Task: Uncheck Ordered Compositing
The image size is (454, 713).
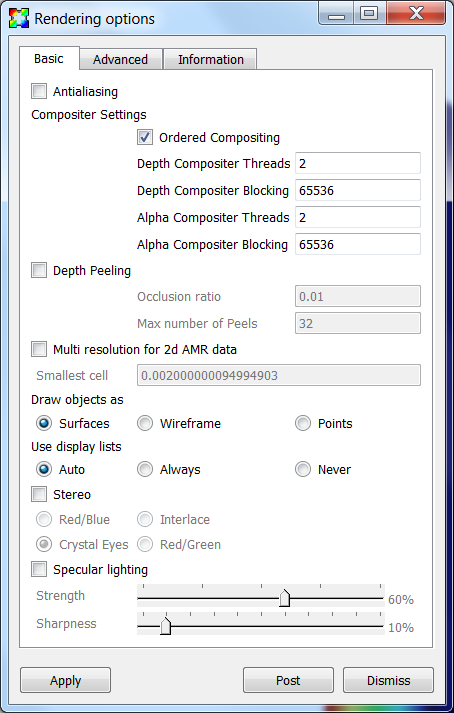Action: (145, 137)
